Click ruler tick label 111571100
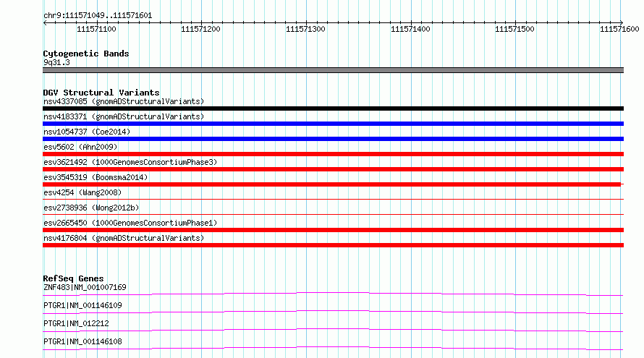The image size is (644, 358). (96, 29)
